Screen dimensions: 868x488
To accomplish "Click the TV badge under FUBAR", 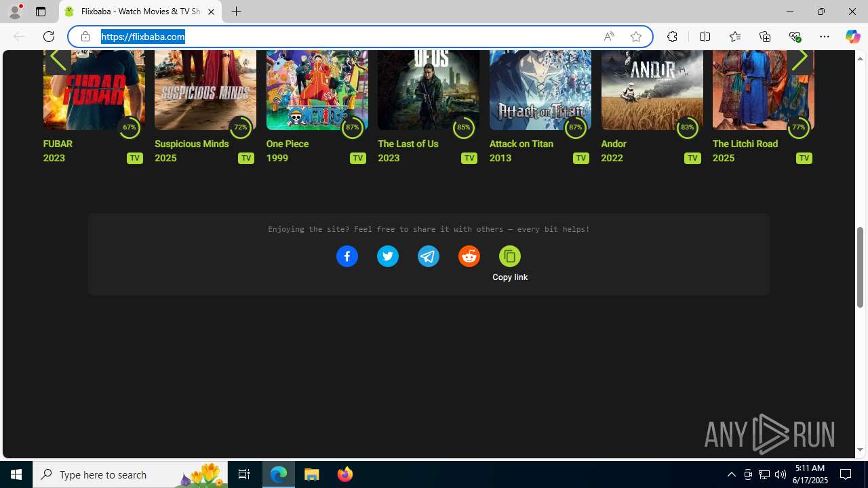I will pos(134,158).
